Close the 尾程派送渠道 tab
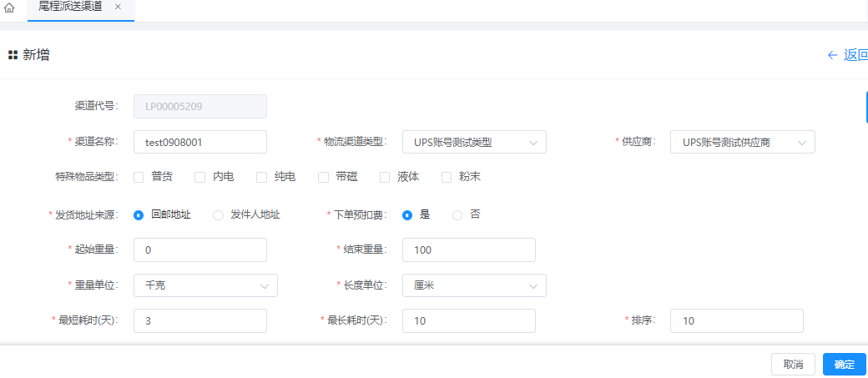 click(x=118, y=8)
